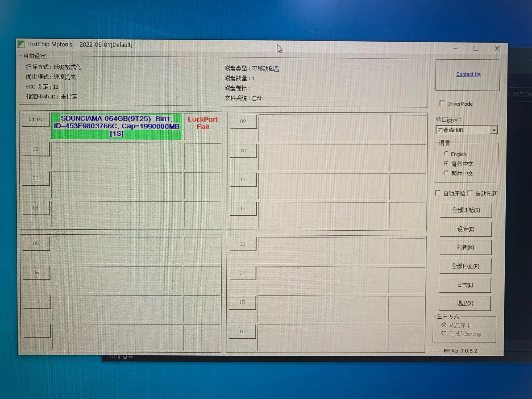Screen dimensions: 532x399
Task: Enable the DriverMode checkbox
Action: coord(442,103)
